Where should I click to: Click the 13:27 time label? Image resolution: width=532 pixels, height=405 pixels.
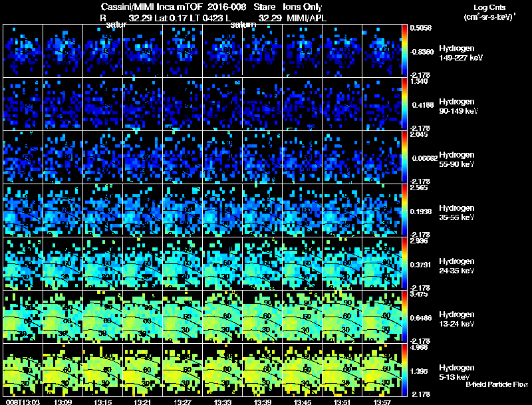(182, 402)
